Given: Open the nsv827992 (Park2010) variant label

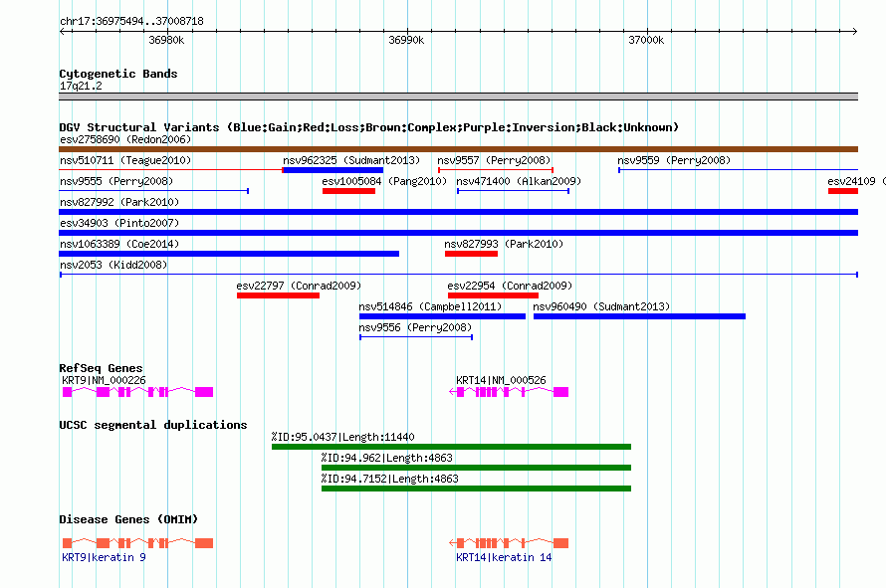Looking at the screenshot, I should 119,202.
